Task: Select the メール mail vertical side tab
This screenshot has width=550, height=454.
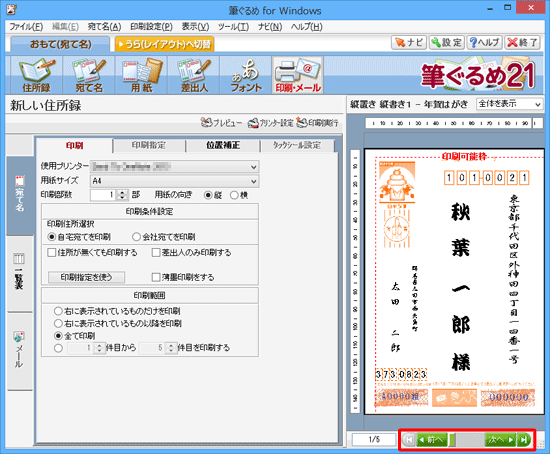Action: (x=20, y=351)
